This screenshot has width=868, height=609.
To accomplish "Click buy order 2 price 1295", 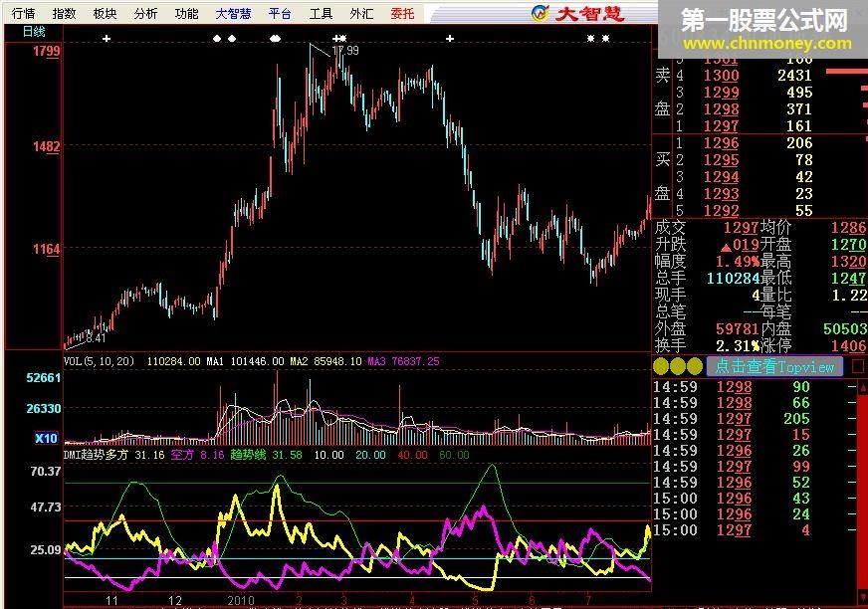I will (x=722, y=160).
